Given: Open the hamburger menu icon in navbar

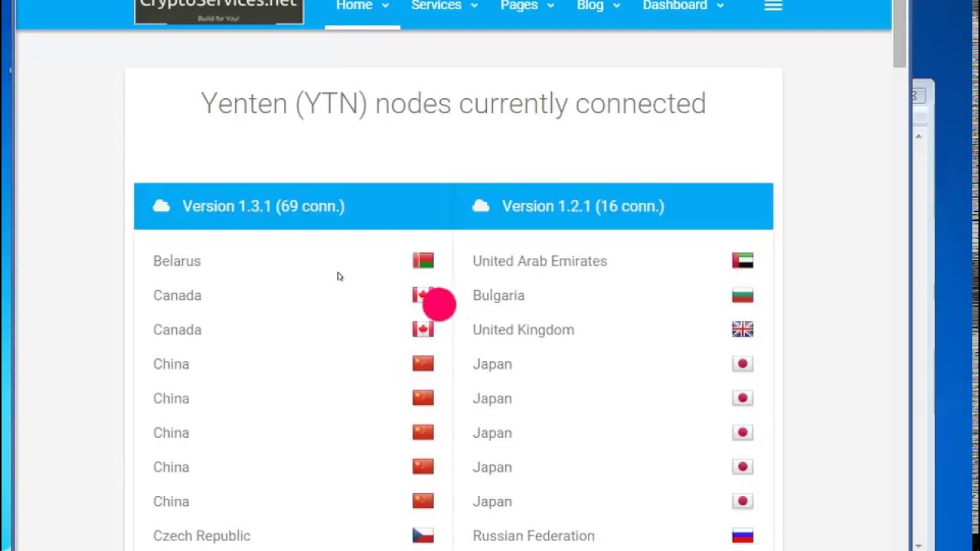Looking at the screenshot, I should (773, 5).
